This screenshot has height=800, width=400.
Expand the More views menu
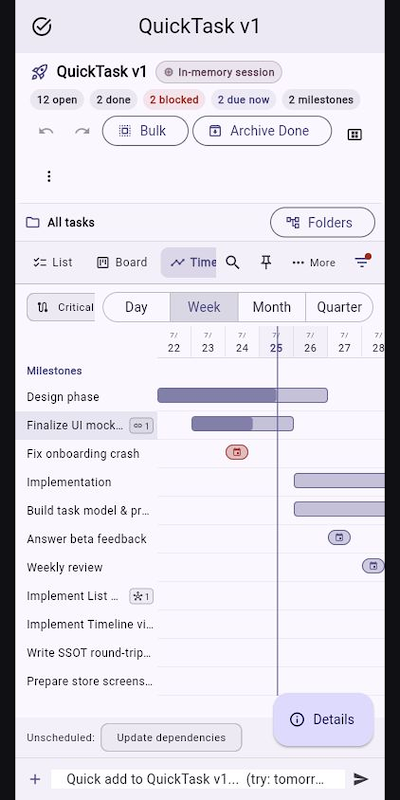tap(314, 263)
